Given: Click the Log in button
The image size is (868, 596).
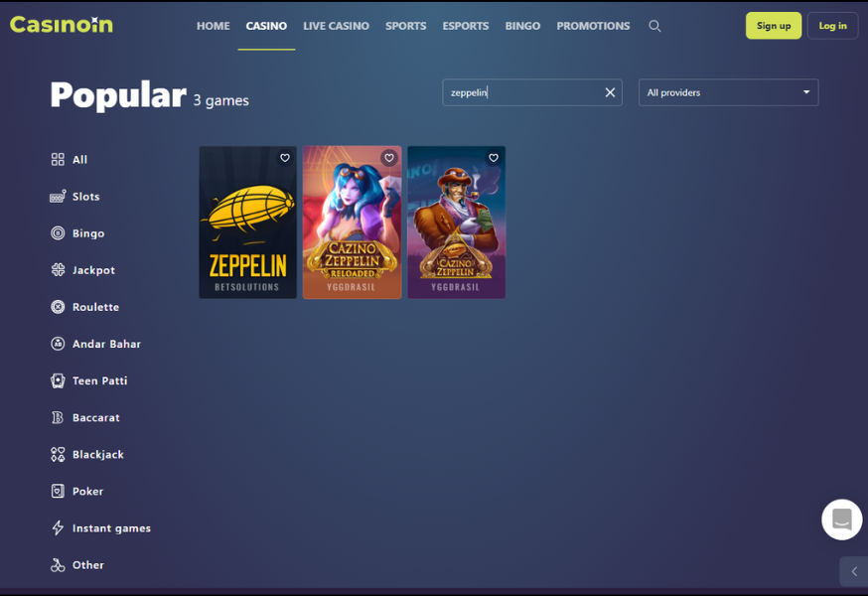Looking at the screenshot, I should pyautogui.click(x=832, y=26).
